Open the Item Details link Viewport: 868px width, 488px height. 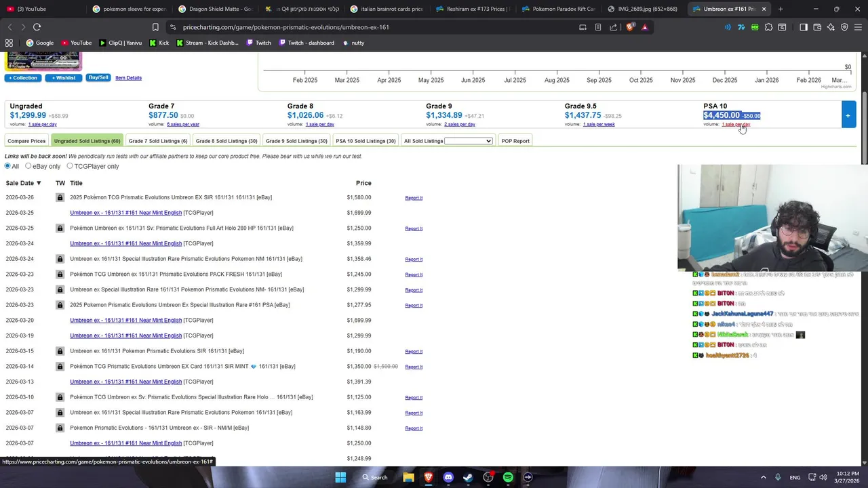[128, 78]
